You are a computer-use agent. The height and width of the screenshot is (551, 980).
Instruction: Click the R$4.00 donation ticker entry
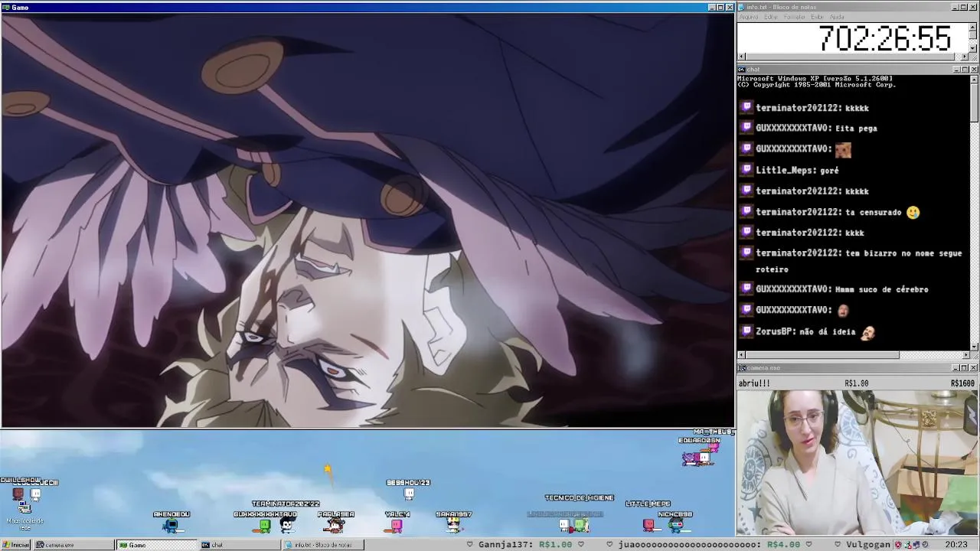(x=783, y=545)
